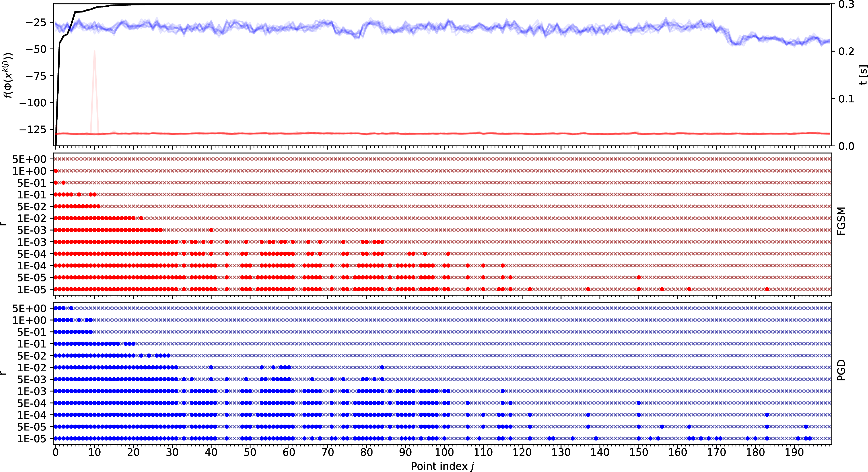This screenshot has width=868, height=472.
Task: Click the 1E-02 row label in FGSM panel
Action: tap(32, 218)
